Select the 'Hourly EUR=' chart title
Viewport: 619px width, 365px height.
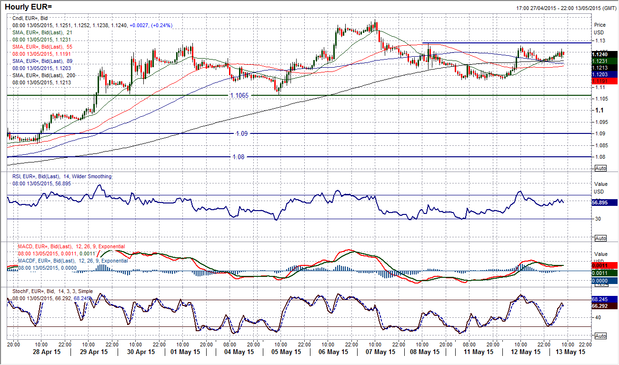28,7
